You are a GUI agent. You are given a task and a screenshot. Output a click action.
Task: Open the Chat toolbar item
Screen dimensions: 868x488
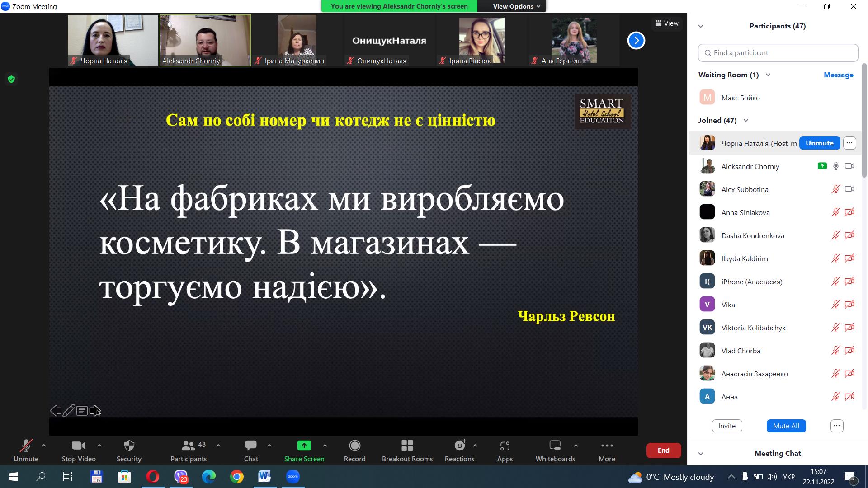pos(251,446)
